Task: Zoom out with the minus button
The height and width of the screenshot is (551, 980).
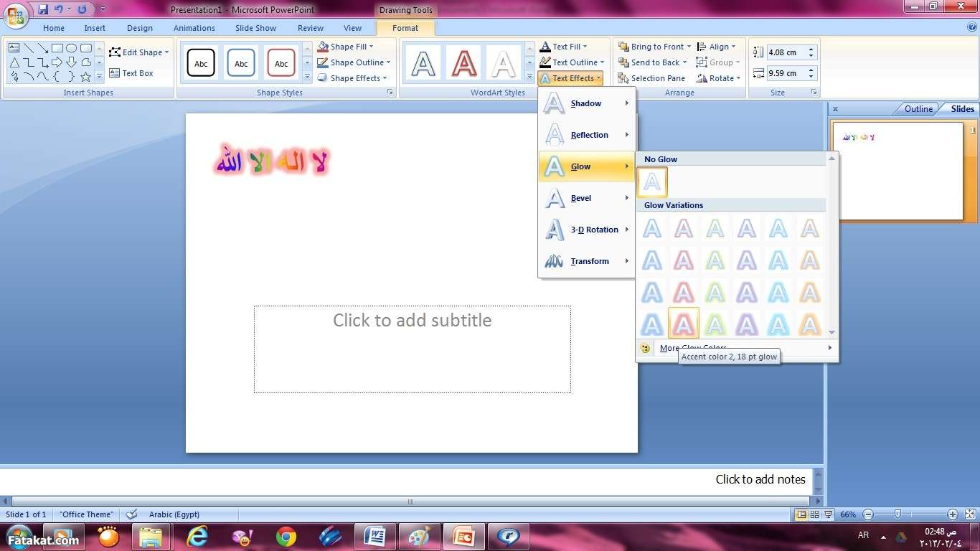Action: click(x=868, y=514)
